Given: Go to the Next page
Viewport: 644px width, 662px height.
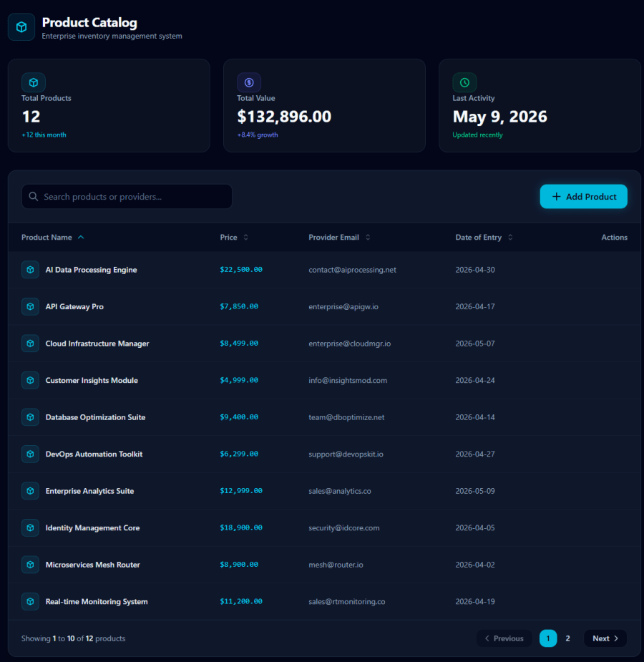Looking at the screenshot, I should click(x=605, y=638).
